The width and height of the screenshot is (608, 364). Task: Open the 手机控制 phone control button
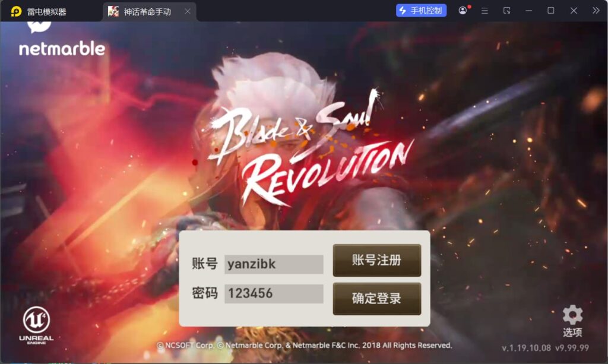pyautogui.click(x=421, y=11)
